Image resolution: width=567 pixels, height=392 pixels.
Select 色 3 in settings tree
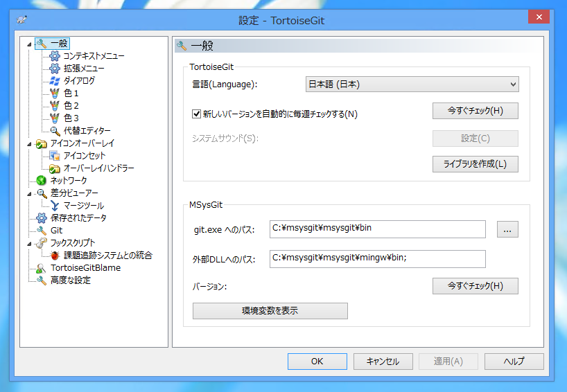[71, 118]
